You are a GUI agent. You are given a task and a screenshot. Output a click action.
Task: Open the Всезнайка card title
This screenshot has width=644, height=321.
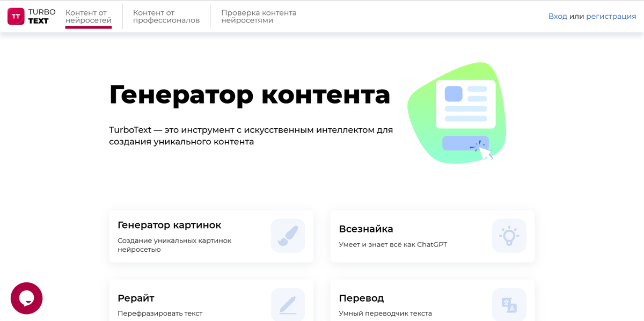coord(366,229)
